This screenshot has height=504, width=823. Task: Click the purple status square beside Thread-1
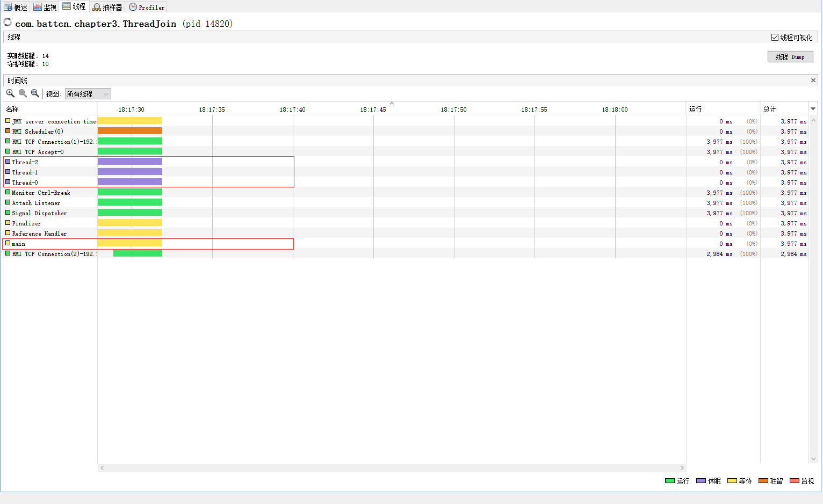[x=6, y=172]
